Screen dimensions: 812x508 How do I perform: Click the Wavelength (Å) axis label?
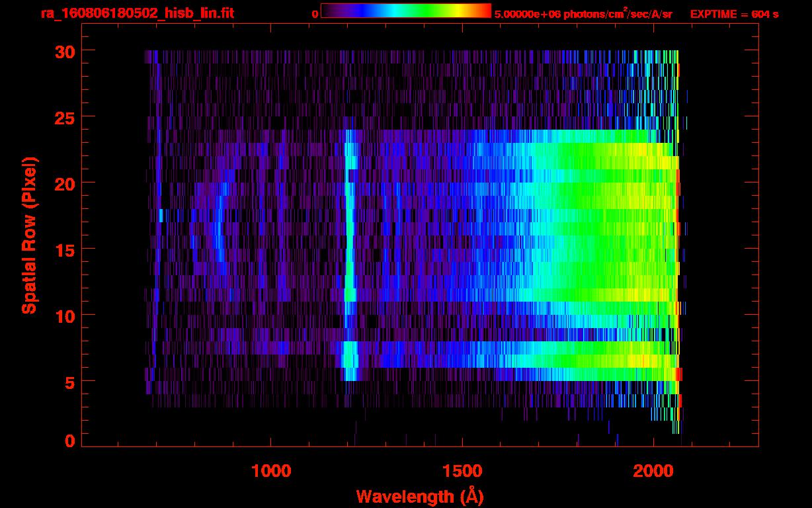tap(421, 495)
